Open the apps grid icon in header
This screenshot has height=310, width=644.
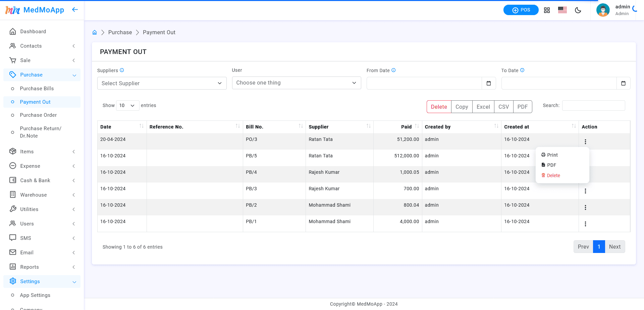point(547,10)
